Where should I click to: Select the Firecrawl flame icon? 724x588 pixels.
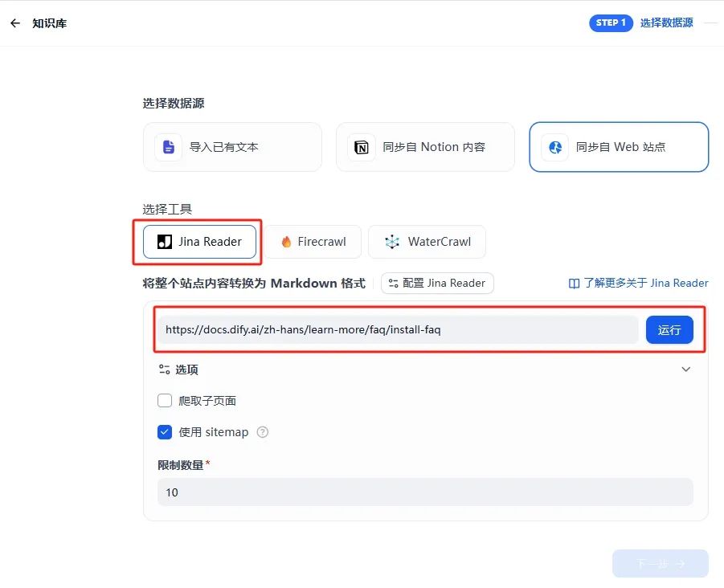click(287, 241)
